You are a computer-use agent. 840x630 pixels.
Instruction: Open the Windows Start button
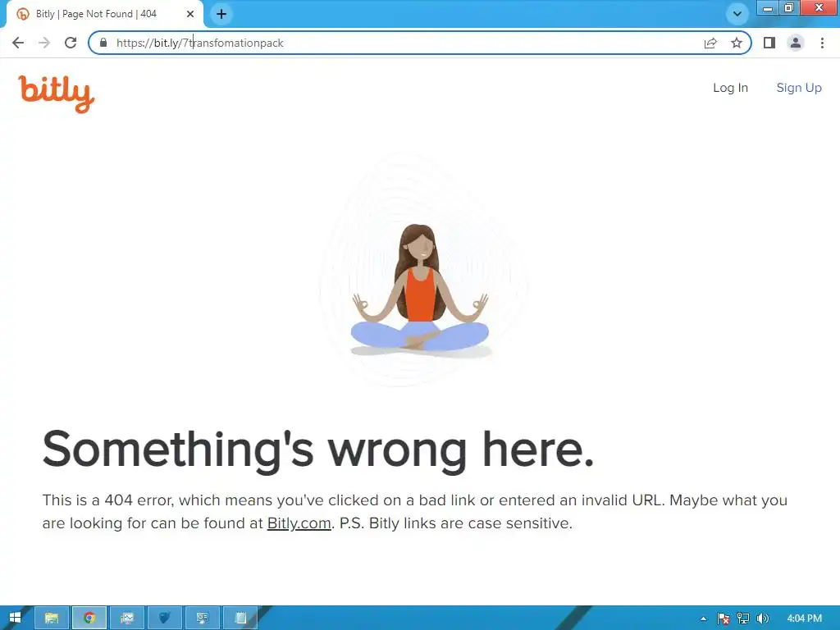[x=15, y=619]
